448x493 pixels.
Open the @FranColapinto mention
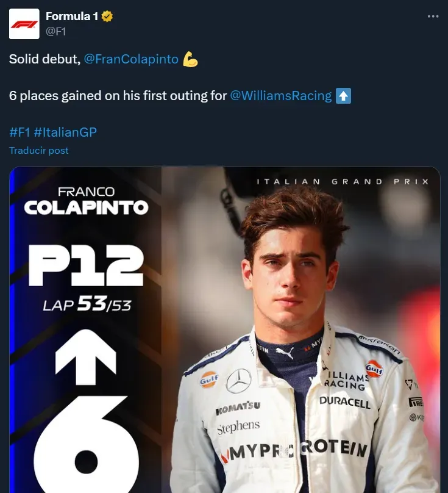131,59
